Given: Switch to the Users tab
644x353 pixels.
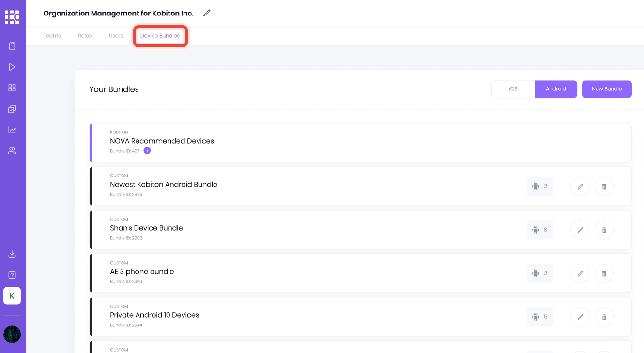Looking at the screenshot, I should (116, 36).
